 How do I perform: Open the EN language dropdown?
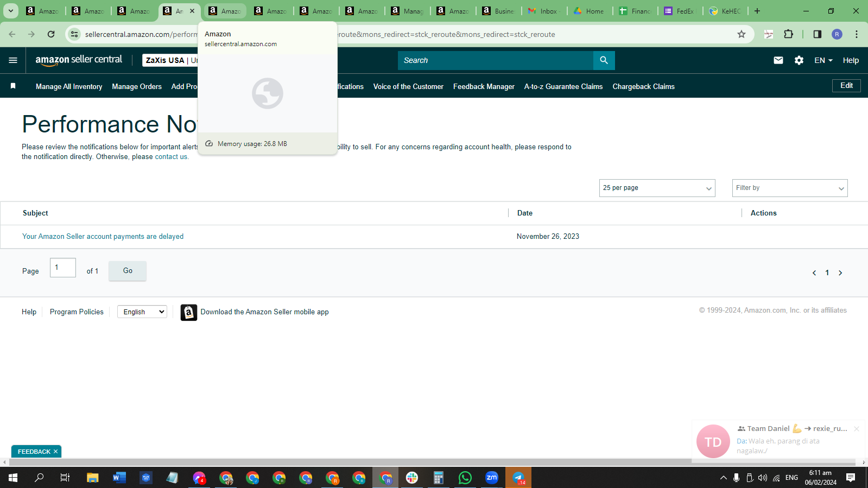(823, 60)
